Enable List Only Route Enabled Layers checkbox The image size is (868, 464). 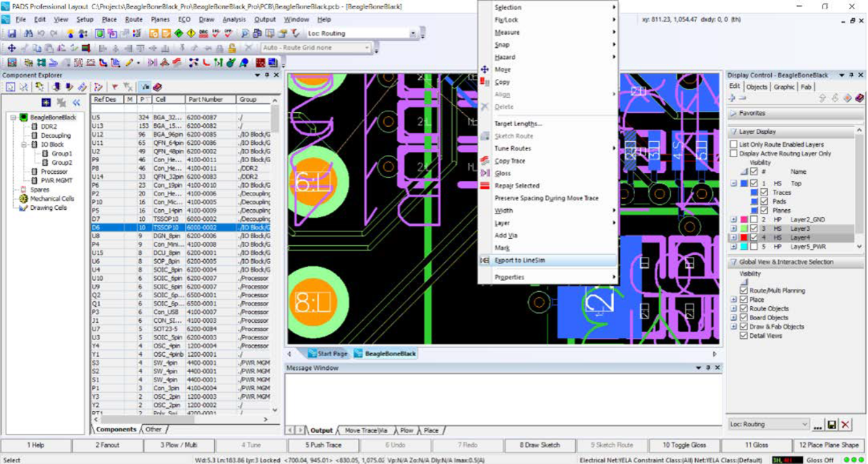coord(734,145)
